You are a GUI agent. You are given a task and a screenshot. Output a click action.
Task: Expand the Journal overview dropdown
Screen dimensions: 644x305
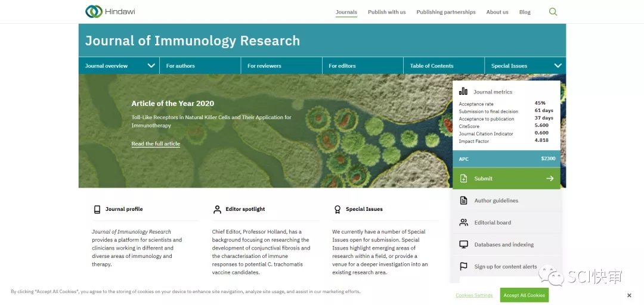(x=151, y=66)
